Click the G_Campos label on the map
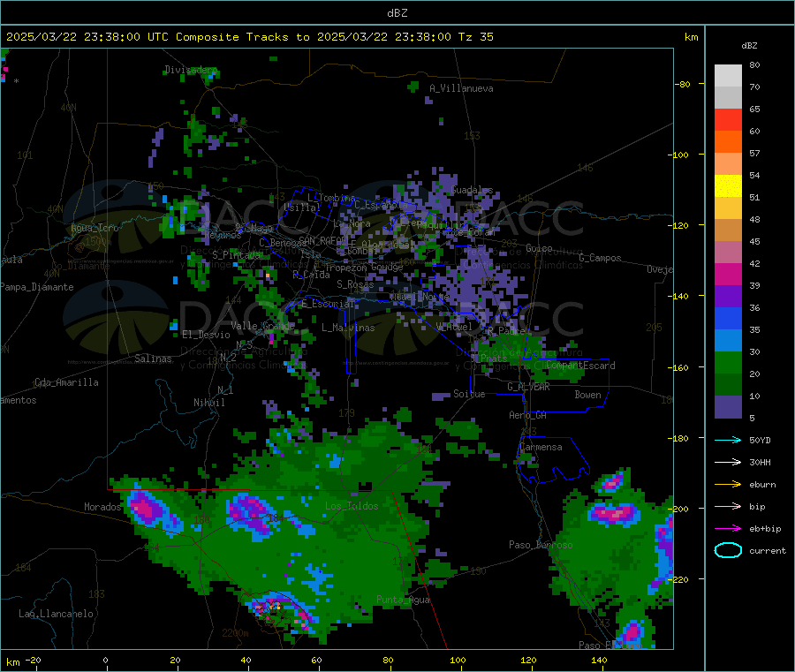Viewport: 795px width, 672px height. click(600, 258)
